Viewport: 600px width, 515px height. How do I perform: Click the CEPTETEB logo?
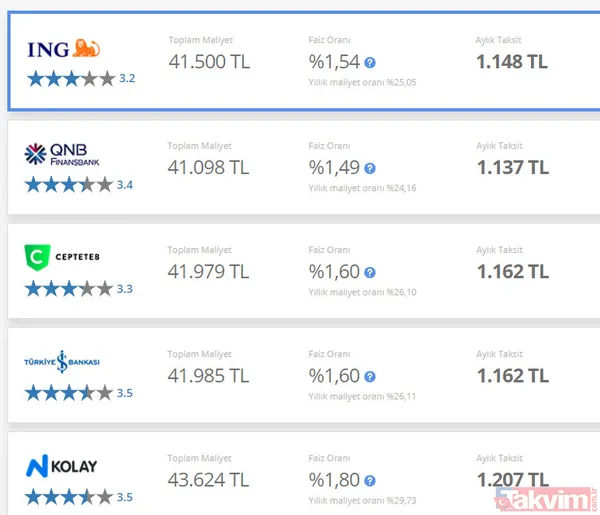pos(62,258)
